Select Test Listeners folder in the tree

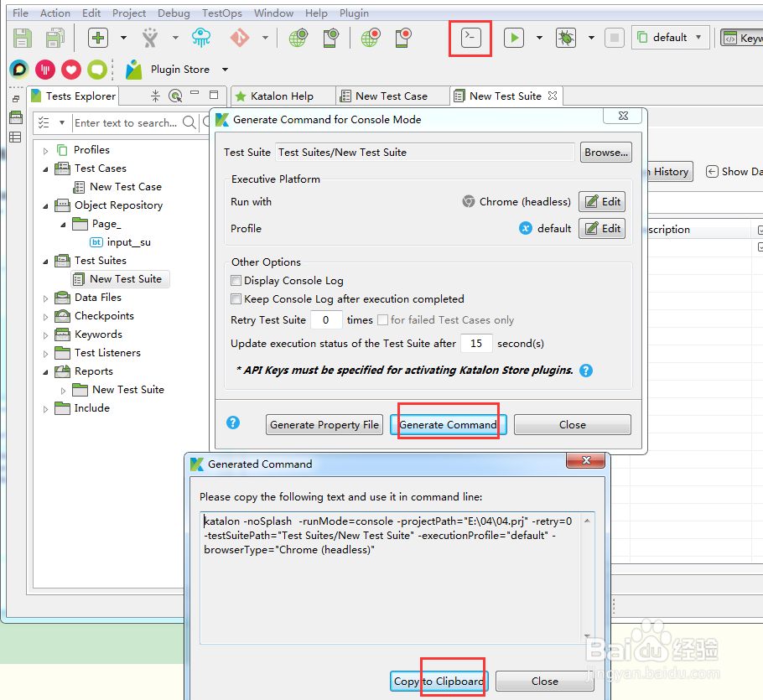107,353
